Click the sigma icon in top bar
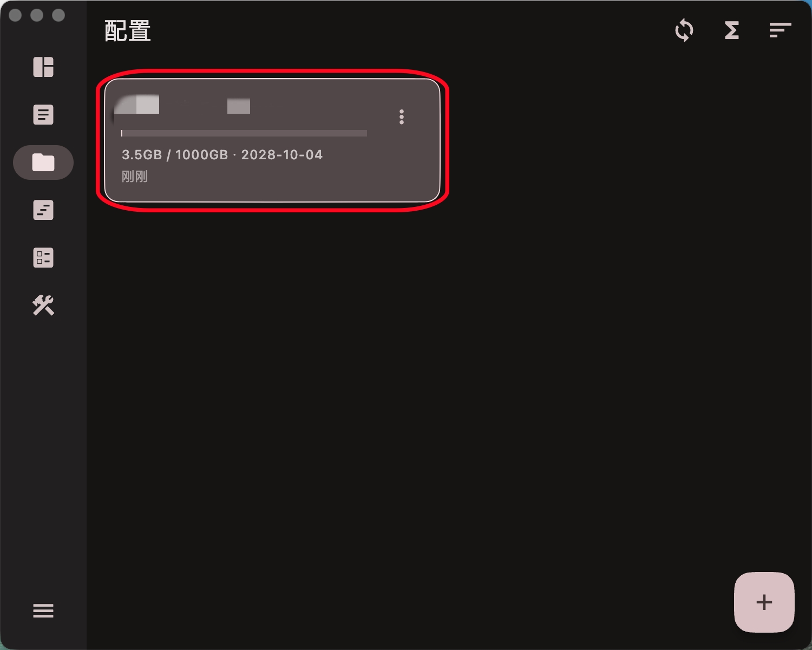Screen dimensions: 812x650 732,30
